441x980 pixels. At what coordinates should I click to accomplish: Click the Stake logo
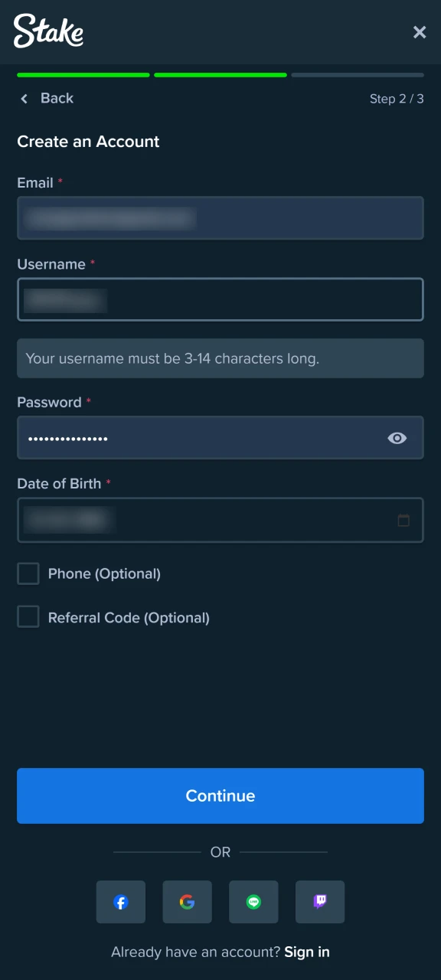(x=48, y=31)
